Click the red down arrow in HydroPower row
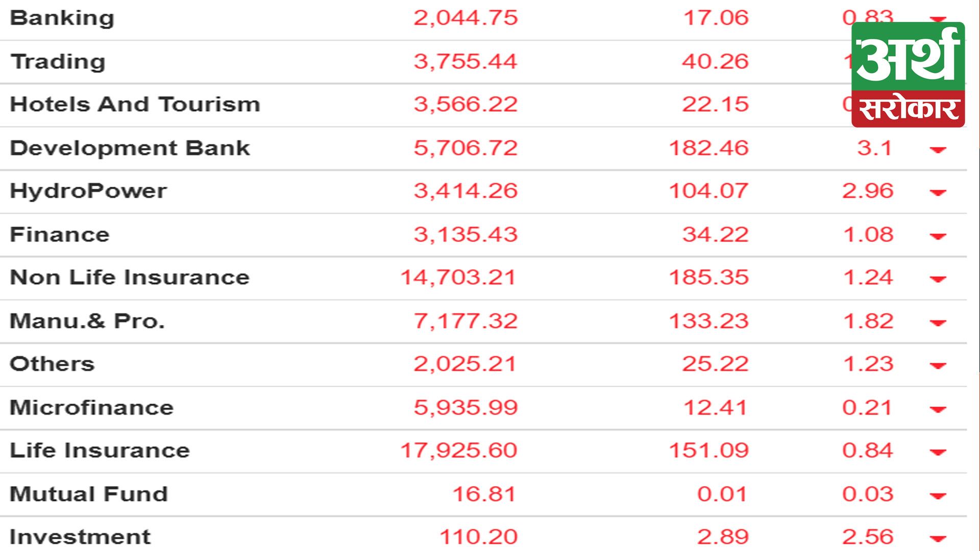980x551 pixels. point(938,192)
